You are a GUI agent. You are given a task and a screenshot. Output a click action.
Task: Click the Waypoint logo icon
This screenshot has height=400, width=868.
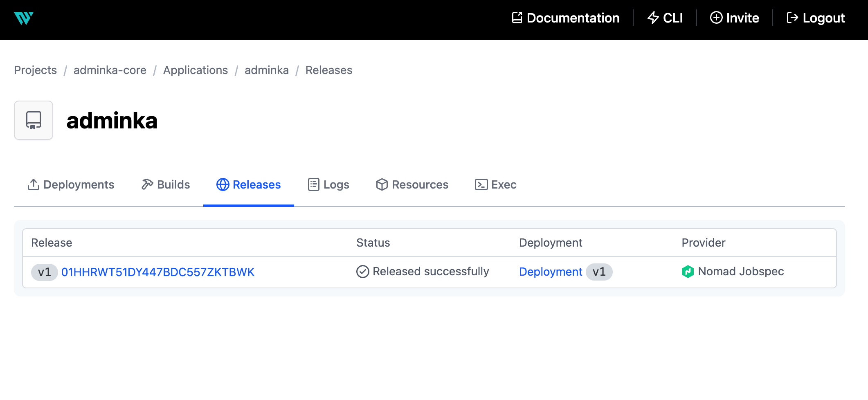24,18
